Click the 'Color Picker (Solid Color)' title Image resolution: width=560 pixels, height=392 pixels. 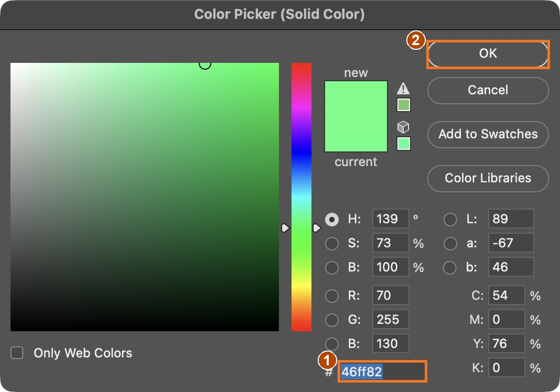pyautogui.click(x=279, y=14)
